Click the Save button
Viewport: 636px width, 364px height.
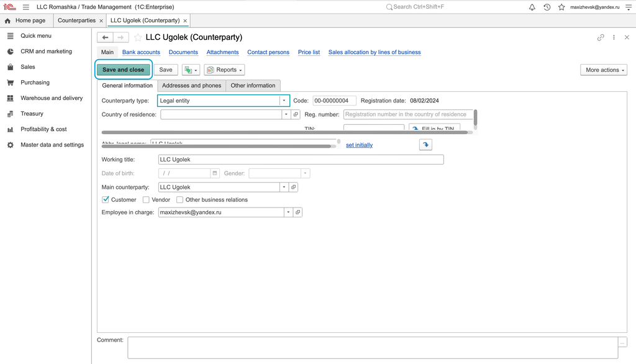pos(166,70)
